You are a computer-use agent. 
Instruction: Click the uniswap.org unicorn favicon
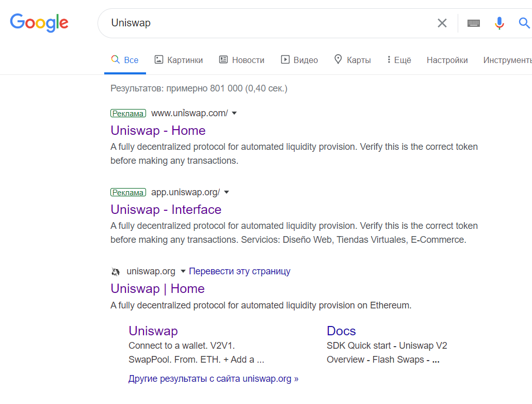(x=116, y=271)
